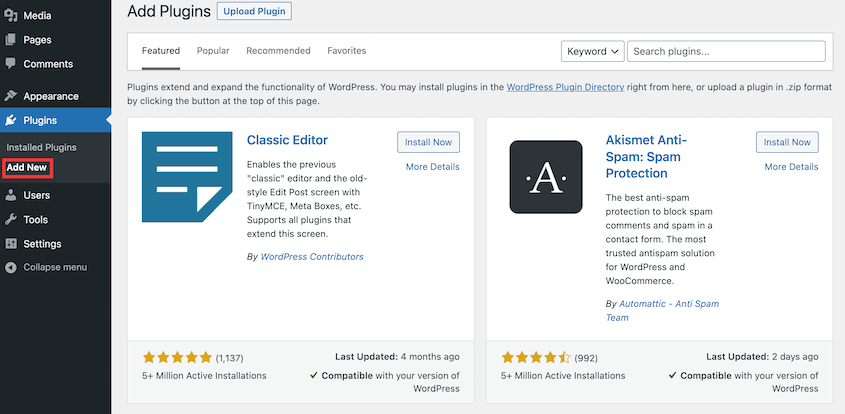
Task: Open the Classic Editor title link
Action: 287,140
